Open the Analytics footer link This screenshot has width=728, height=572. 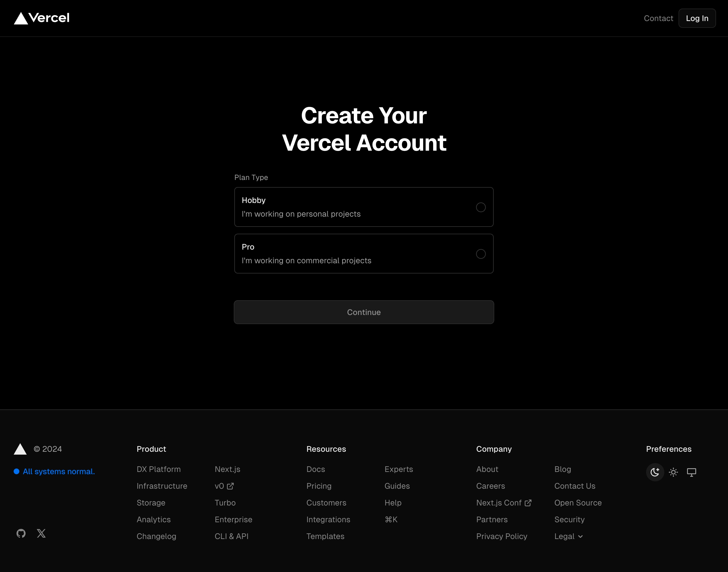pyautogui.click(x=154, y=519)
